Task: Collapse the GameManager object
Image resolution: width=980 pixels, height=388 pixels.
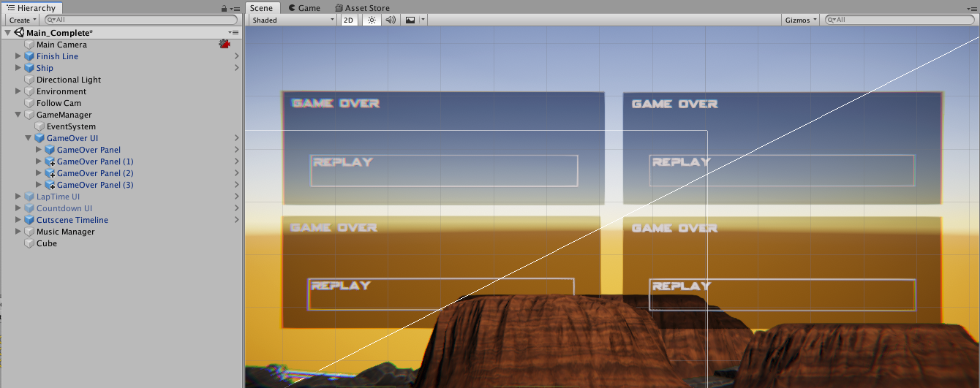Action: click(x=18, y=115)
